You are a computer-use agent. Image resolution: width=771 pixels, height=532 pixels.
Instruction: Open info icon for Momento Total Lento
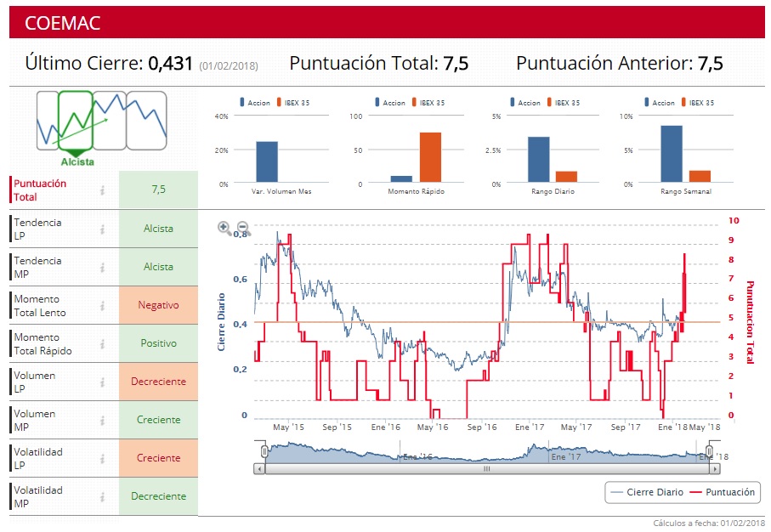pos(102,306)
